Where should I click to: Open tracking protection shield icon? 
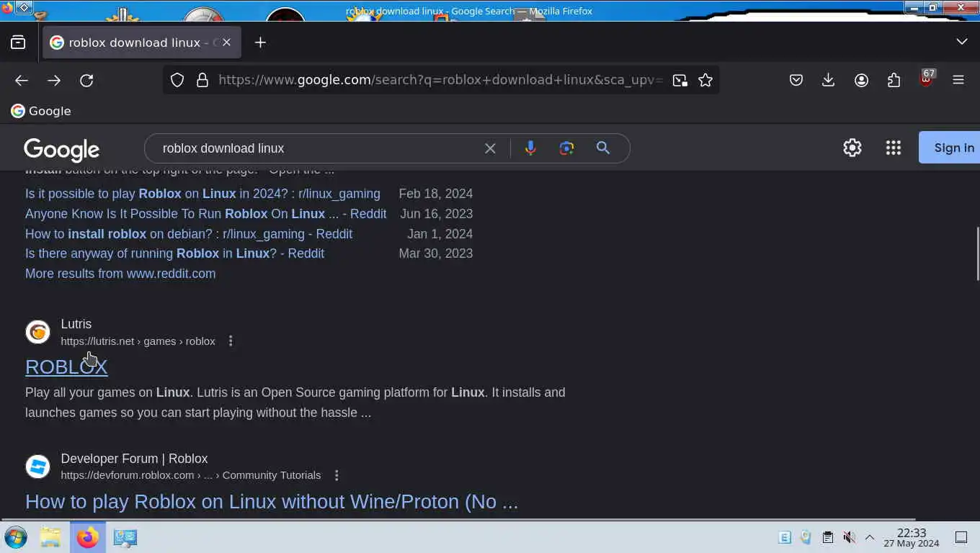pyautogui.click(x=177, y=80)
